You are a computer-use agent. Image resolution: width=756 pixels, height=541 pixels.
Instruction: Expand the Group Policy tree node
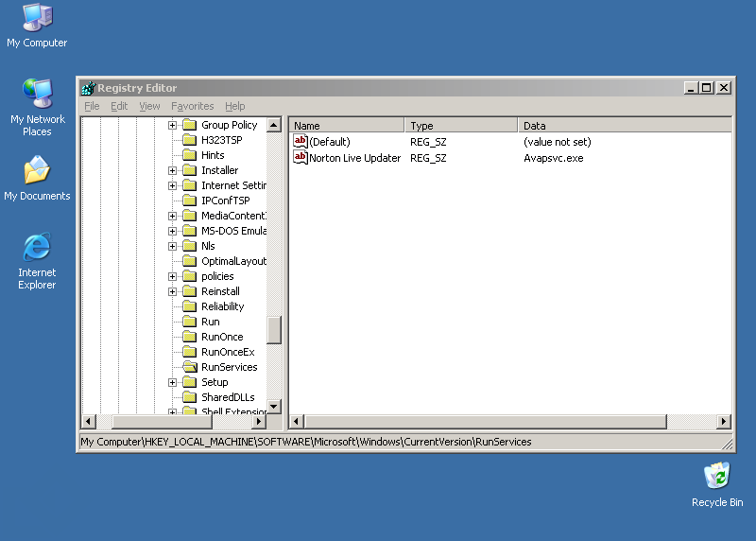(173, 125)
